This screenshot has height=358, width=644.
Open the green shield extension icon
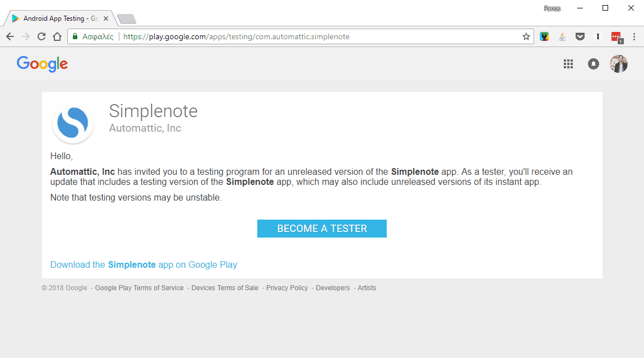(x=544, y=36)
